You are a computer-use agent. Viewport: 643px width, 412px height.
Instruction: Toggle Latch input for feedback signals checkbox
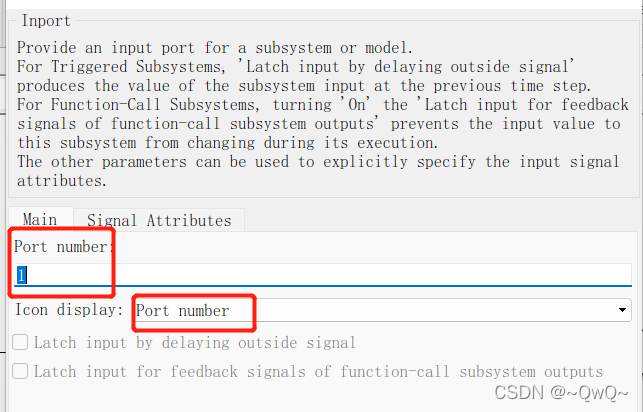(x=20, y=371)
